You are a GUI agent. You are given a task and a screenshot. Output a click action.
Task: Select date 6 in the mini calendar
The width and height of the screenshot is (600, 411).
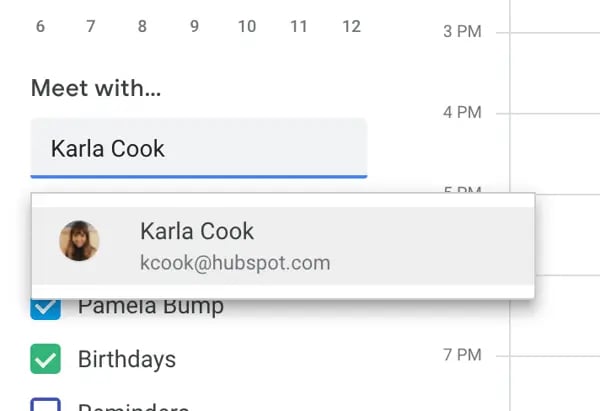pos(40,27)
